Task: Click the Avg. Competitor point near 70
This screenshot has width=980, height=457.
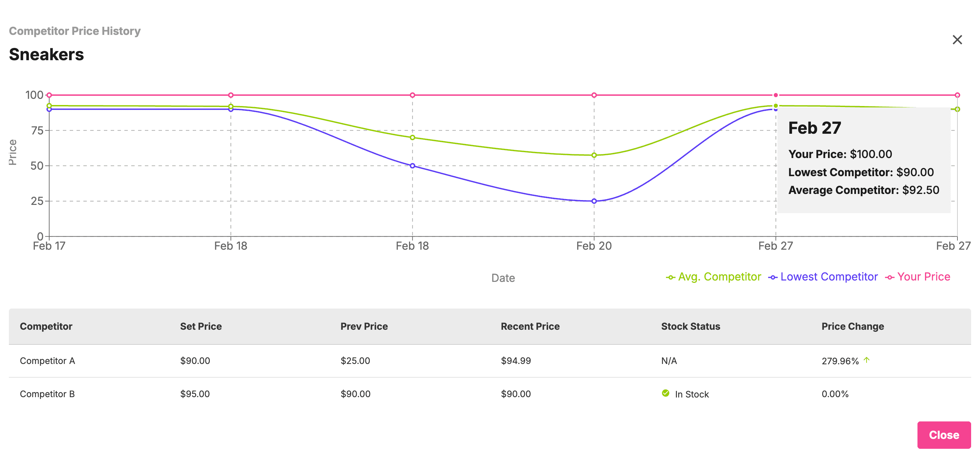Action: click(412, 138)
